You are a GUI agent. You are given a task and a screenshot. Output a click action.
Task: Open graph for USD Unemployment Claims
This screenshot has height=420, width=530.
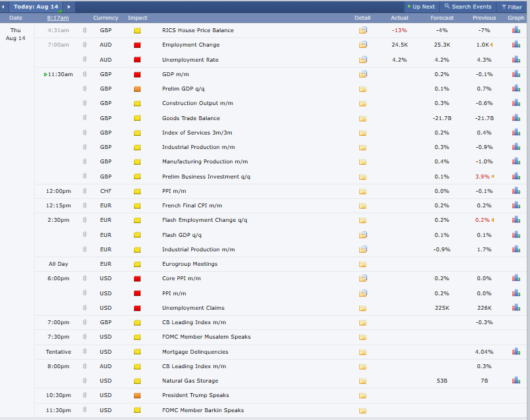(516, 308)
